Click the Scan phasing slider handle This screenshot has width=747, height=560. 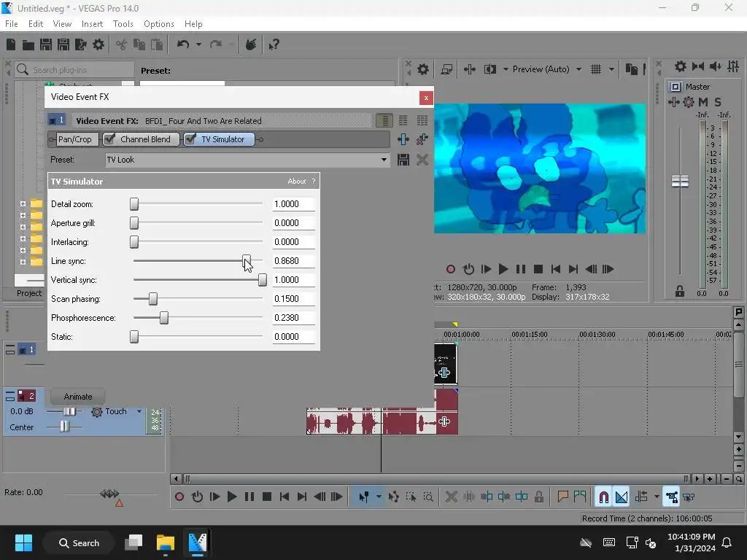coord(153,298)
